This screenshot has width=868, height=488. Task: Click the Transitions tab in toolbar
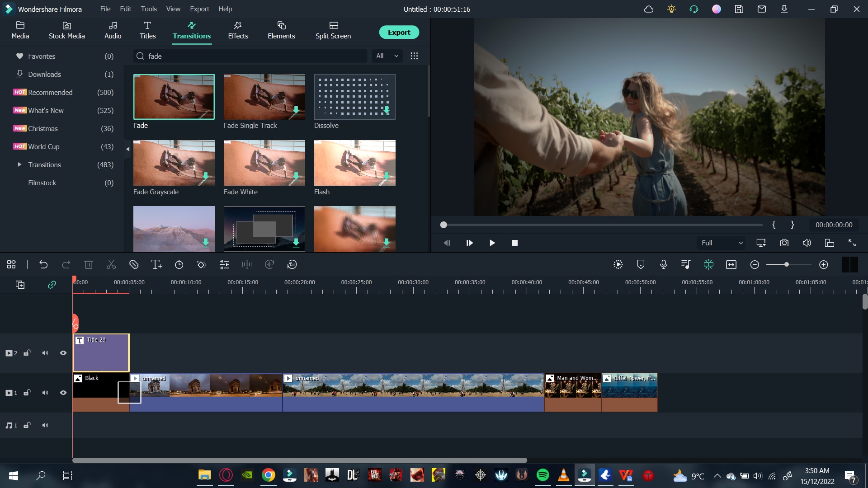[x=191, y=30]
